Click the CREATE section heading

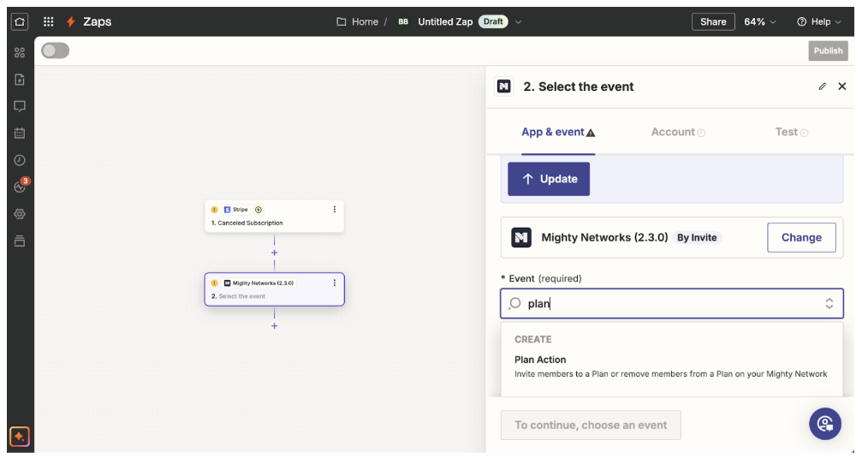click(533, 339)
